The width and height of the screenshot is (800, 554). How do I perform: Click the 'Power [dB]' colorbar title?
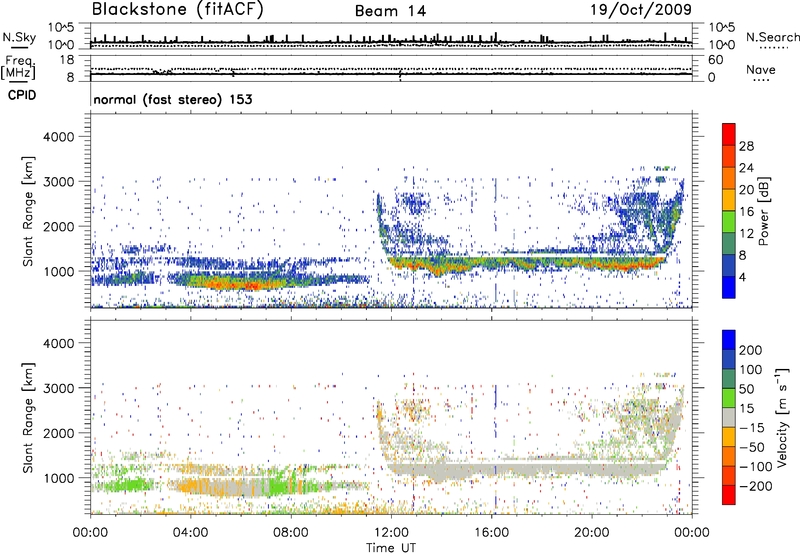[x=763, y=211]
